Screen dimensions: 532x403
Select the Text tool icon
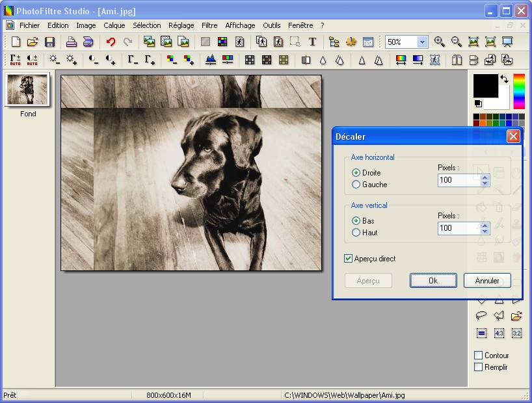pos(312,42)
